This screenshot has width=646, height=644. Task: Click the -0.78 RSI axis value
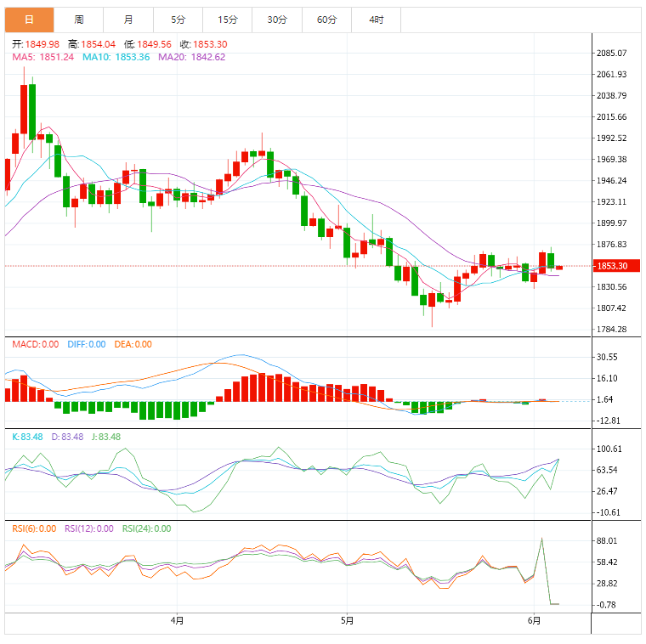click(606, 605)
